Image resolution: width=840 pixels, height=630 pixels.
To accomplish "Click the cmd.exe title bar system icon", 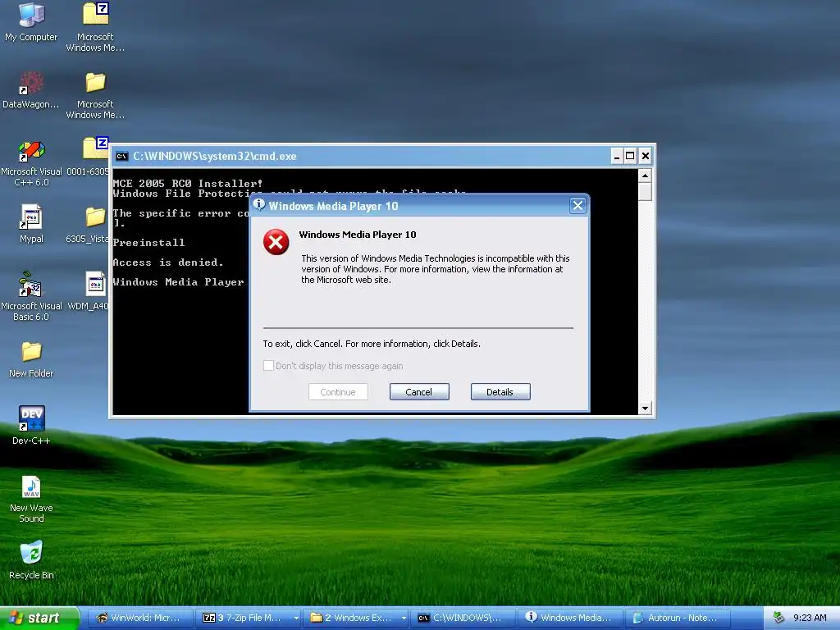I will tap(121, 157).
